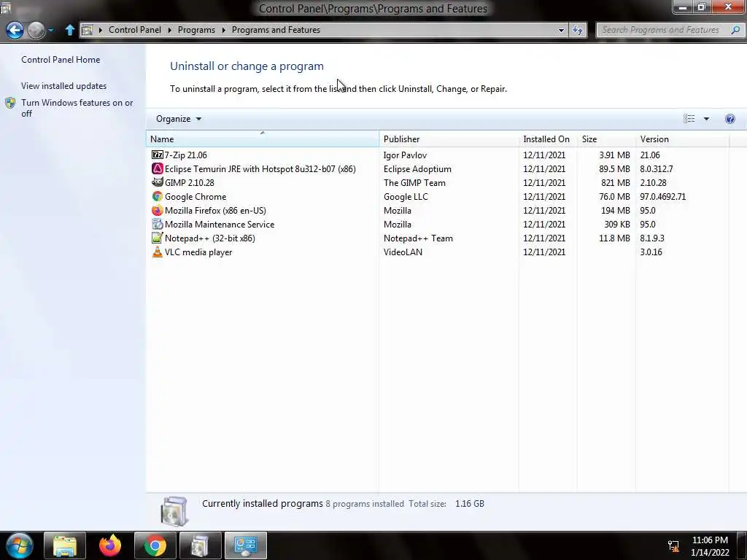Select the Google Chrome entry
Screen dimensions: 747x560
click(x=196, y=196)
